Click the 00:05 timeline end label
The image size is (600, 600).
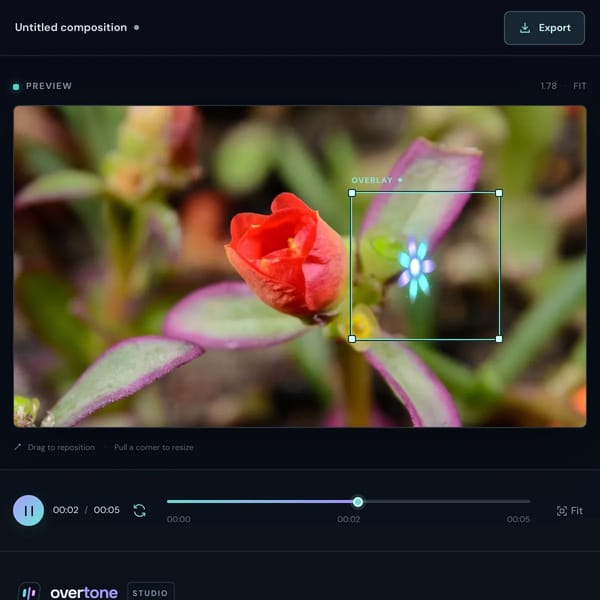click(x=518, y=519)
